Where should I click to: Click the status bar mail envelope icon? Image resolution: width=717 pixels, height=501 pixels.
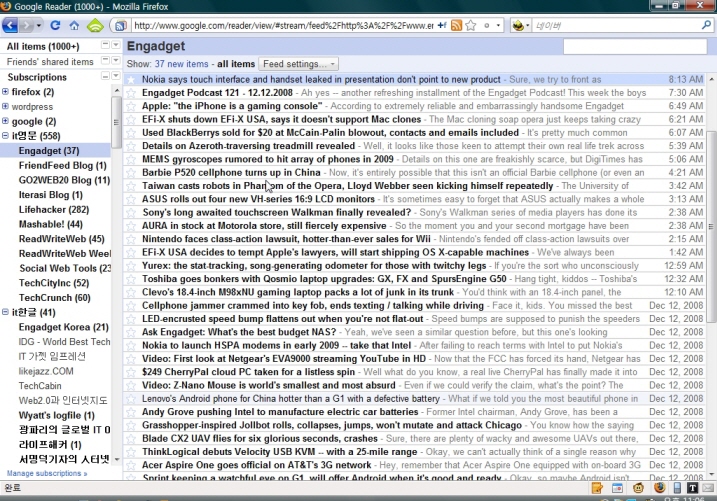tap(708, 488)
